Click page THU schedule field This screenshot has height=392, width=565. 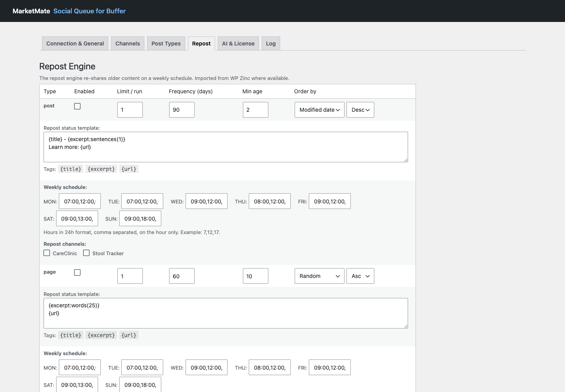(x=270, y=367)
